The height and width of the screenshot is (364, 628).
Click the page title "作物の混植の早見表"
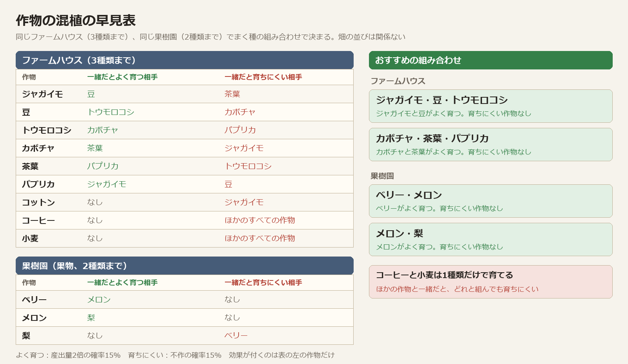(x=76, y=20)
